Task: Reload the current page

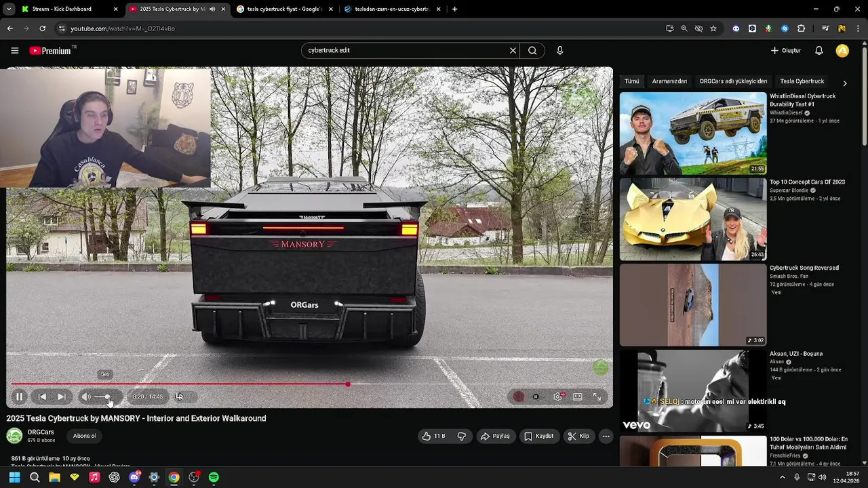Action: [x=42, y=28]
